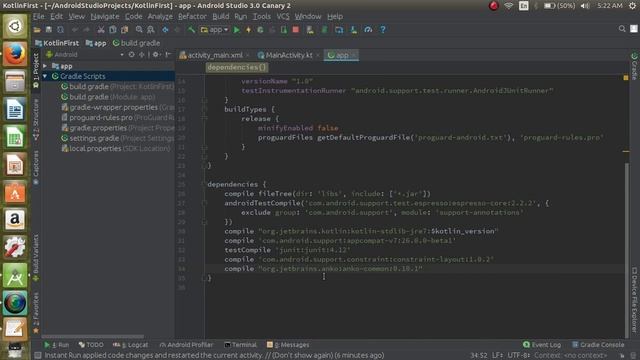The height and width of the screenshot is (360, 640).
Task: Select proguard-rules.pro in tree
Action: point(118,118)
